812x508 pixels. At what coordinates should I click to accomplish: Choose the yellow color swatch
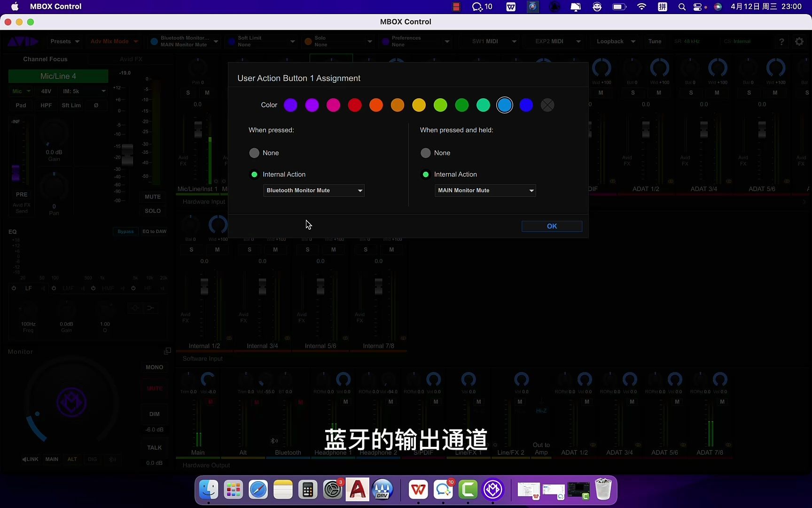[419, 105]
